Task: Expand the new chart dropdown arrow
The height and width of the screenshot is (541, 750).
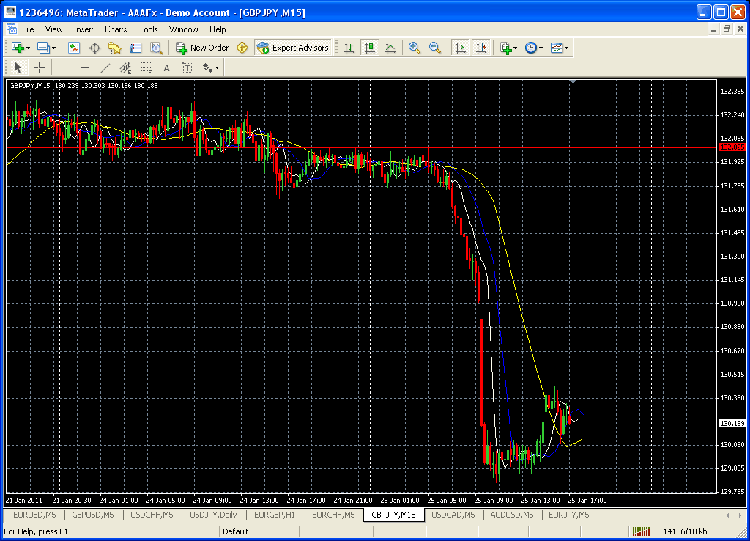Action: [x=30, y=48]
